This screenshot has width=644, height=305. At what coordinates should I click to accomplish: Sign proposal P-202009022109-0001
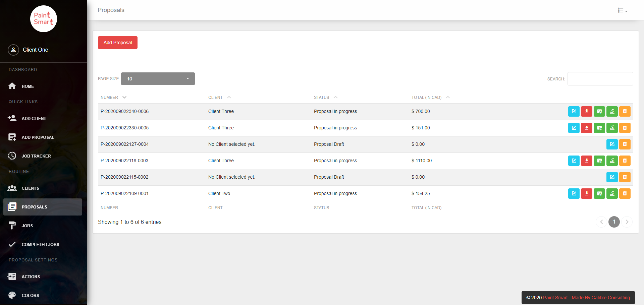612,194
